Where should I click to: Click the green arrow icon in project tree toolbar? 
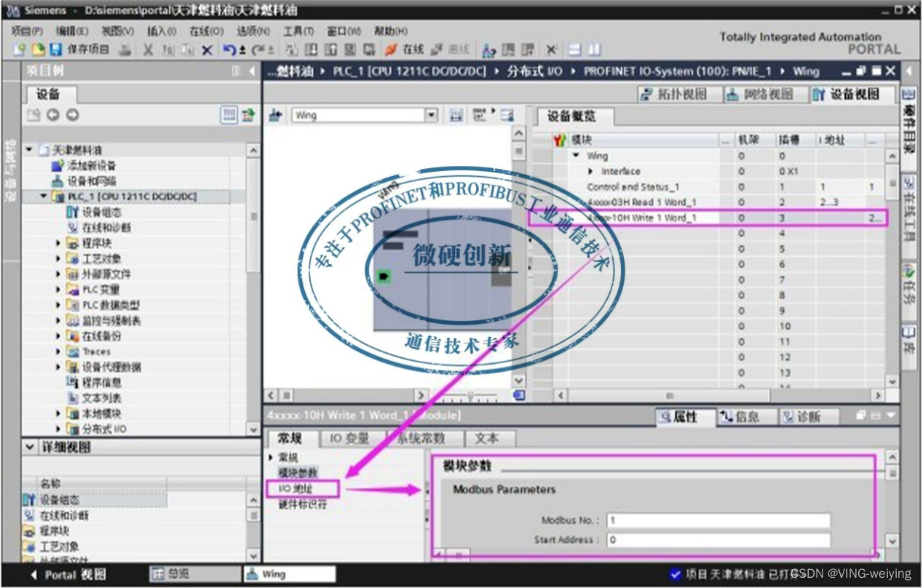249,115
